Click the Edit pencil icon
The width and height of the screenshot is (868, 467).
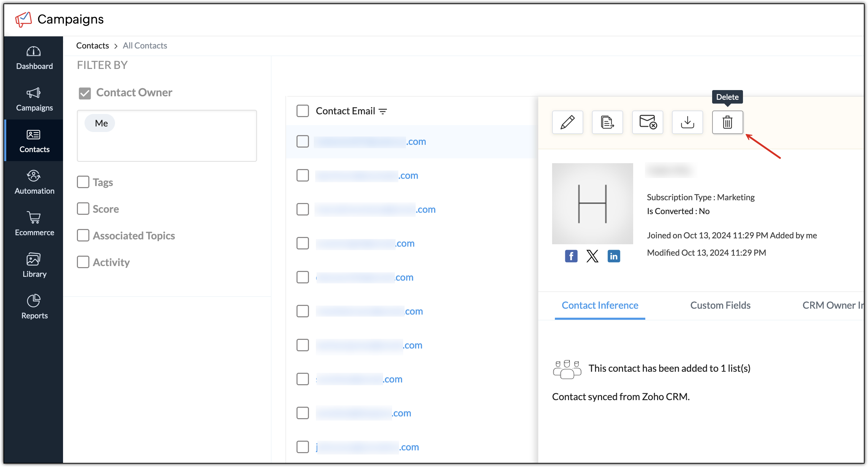567,122
